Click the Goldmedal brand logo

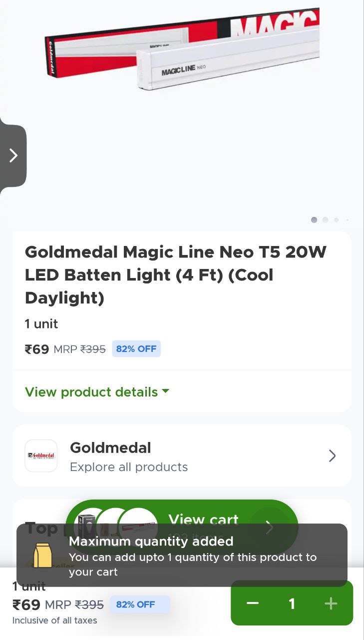[x=41, y=455]
